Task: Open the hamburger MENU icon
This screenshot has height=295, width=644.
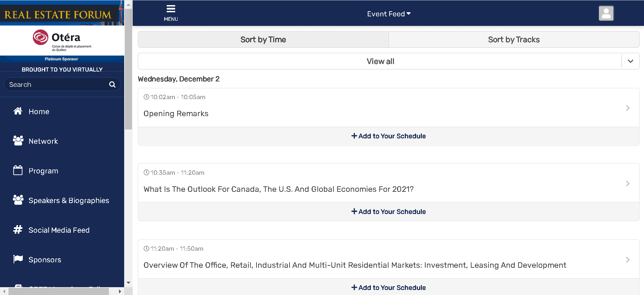Action: click(x=171, y=9)
